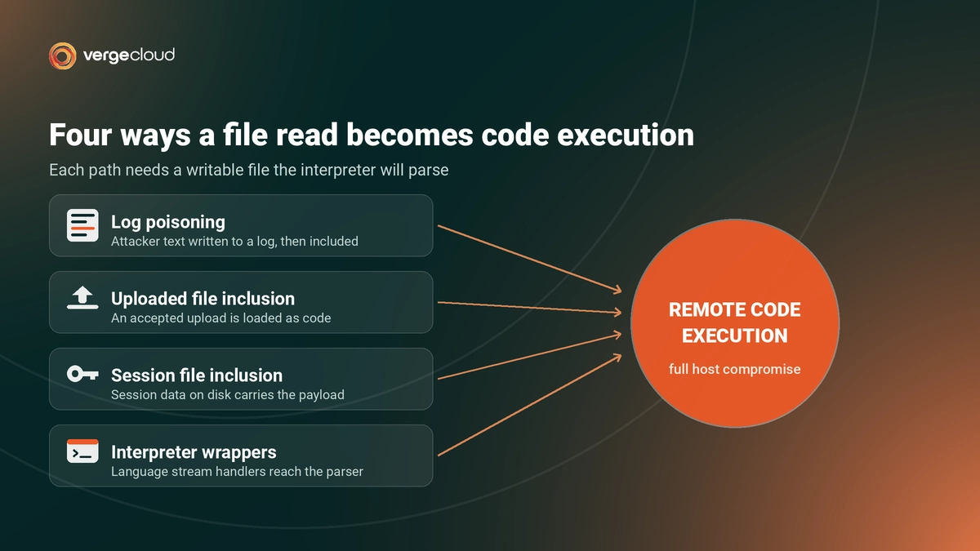Click the upload arrow icon
Image resolution: width=980 pixels, height=551 pixels.
point(82,299)
